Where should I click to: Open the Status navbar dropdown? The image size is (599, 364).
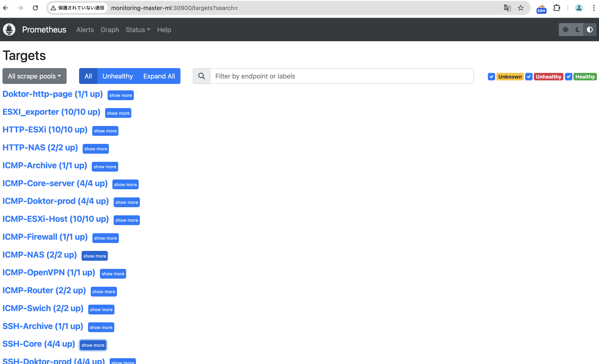138,30
